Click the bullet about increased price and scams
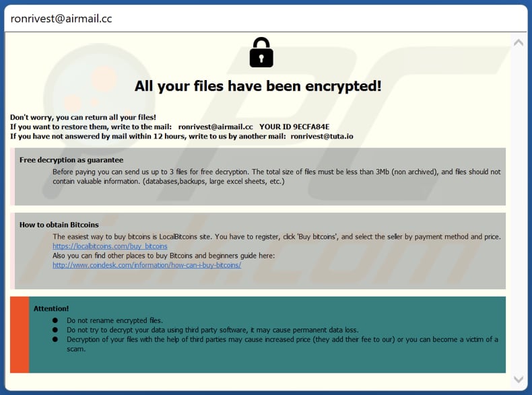Viewport: 532px width, 395px height. (282, 339)
